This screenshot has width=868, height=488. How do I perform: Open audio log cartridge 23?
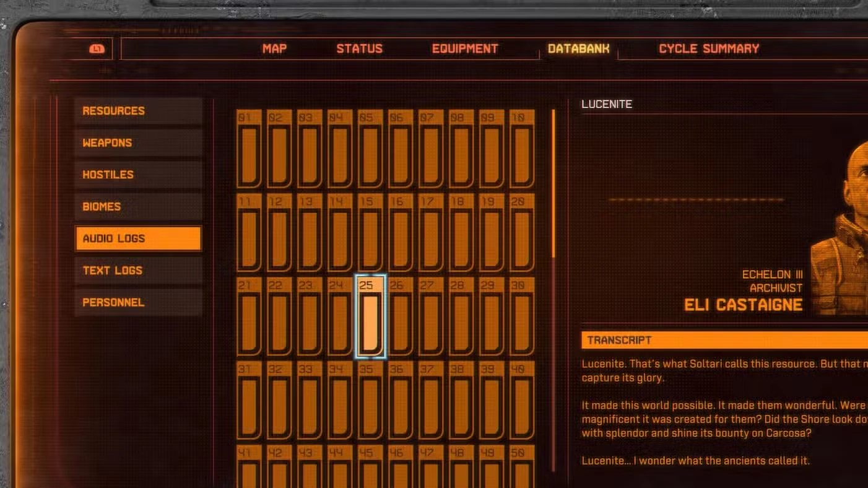click(x=310, y=316)
